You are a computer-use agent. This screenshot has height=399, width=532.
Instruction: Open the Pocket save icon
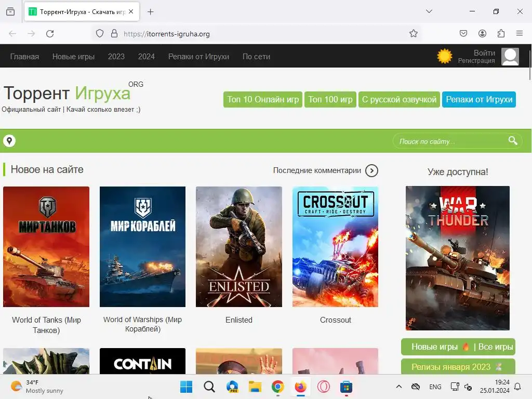463,33
